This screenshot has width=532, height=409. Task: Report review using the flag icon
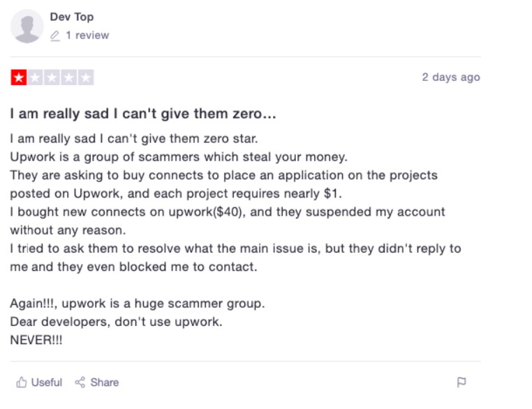pos(461,382)
